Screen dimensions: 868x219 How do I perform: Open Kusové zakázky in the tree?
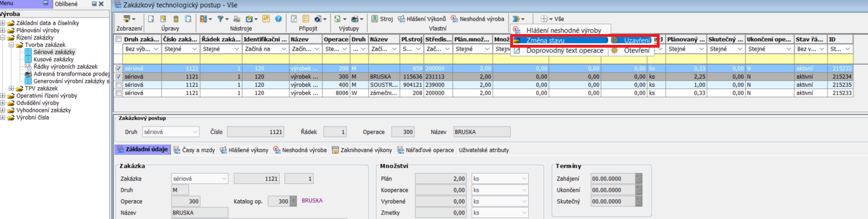click(54, 59)
